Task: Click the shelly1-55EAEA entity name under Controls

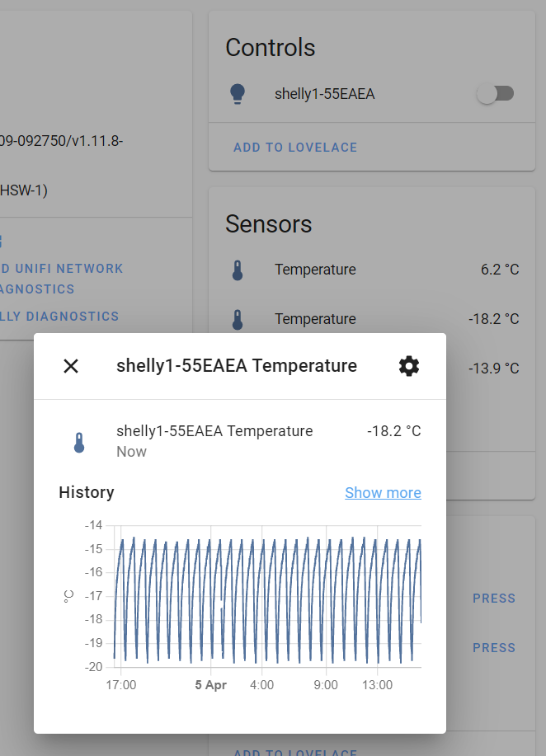Action: click(325, 94)
